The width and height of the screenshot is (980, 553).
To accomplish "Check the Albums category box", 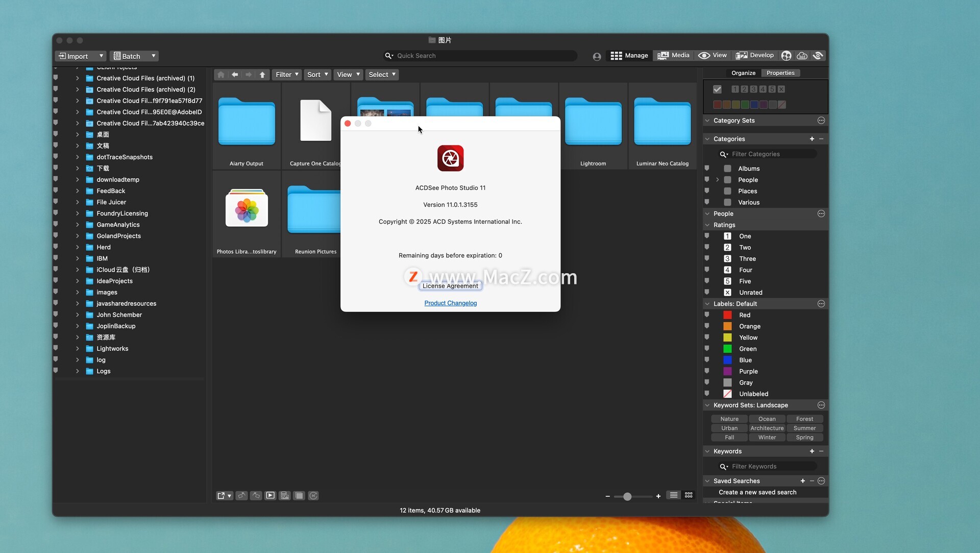I will pyautogui.click(x=728, y=169).
